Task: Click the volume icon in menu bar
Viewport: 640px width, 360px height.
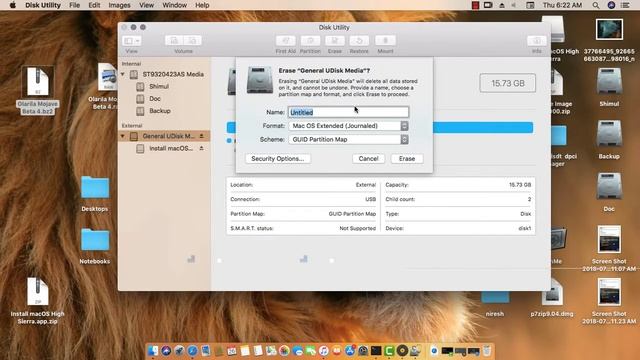Action: click(x=514, y=5)
